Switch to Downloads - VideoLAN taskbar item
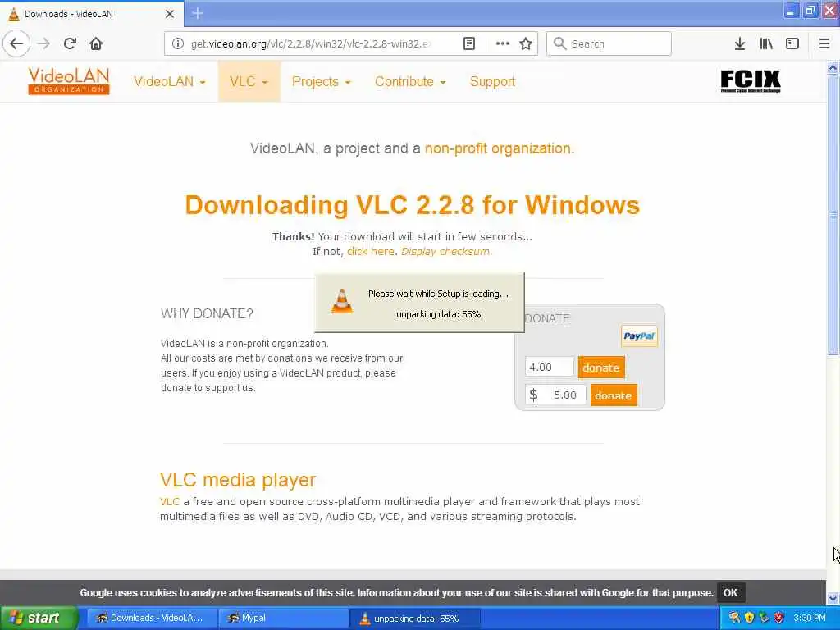The width and height of the screenshot is (840, 630). (151, 618)
